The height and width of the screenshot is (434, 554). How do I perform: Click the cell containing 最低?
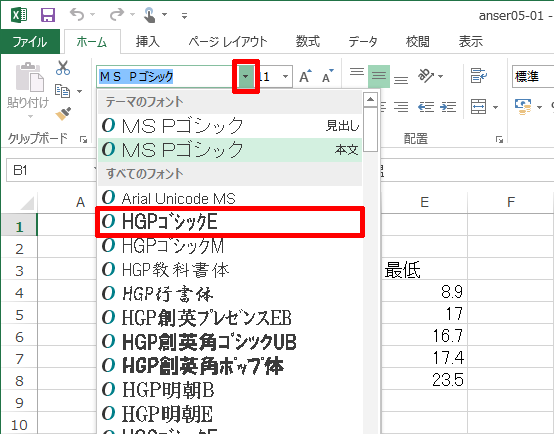(x=424, y=270)
